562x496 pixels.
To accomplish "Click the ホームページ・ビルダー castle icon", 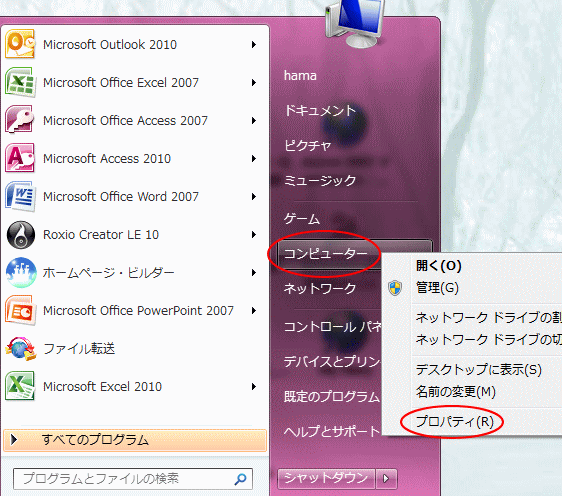I will coord(20,273).
